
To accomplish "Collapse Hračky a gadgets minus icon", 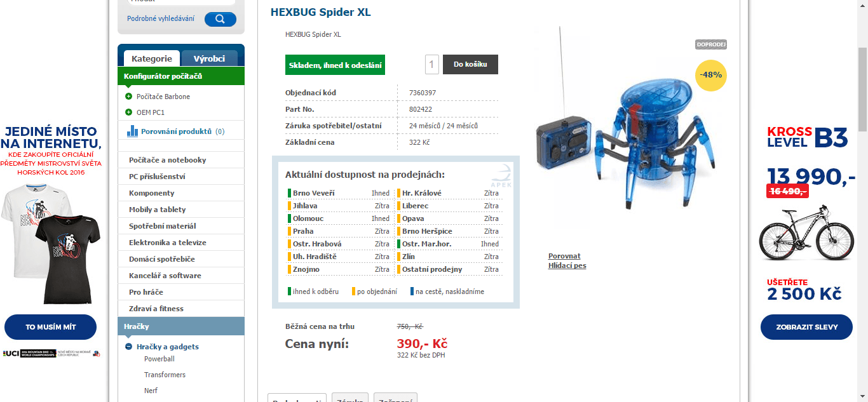I will click(129, 347).
